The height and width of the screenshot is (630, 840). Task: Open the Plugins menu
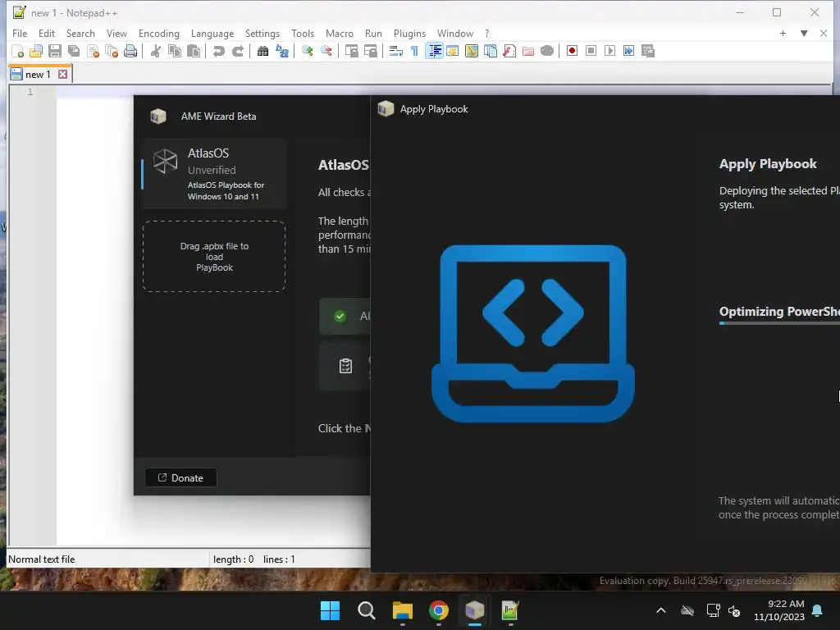tap(409, 33)
